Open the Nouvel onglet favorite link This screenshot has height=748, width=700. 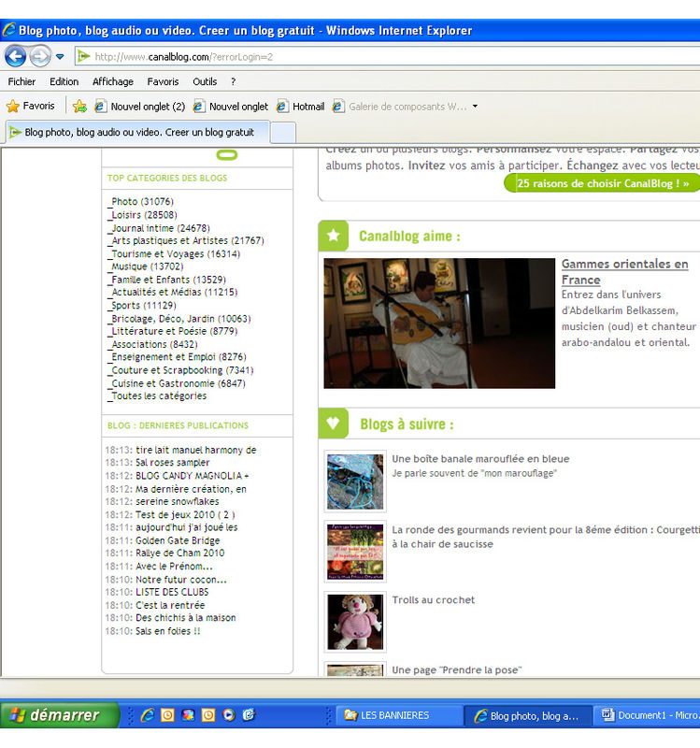click(x=231, y=107)
